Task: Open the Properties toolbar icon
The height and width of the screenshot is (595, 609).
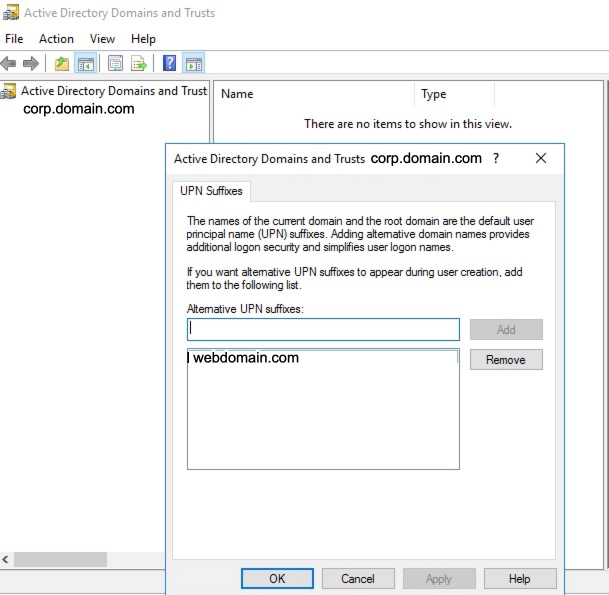Action: 115,63
